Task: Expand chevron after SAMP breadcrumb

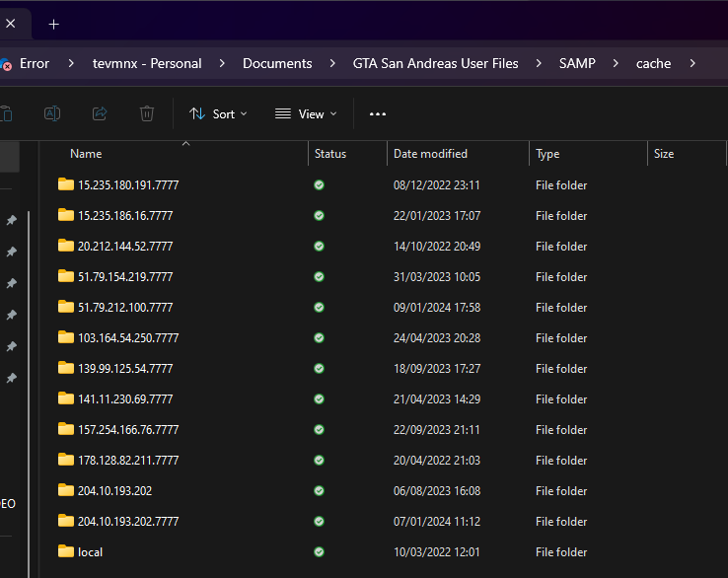Action: coord(616,63)
